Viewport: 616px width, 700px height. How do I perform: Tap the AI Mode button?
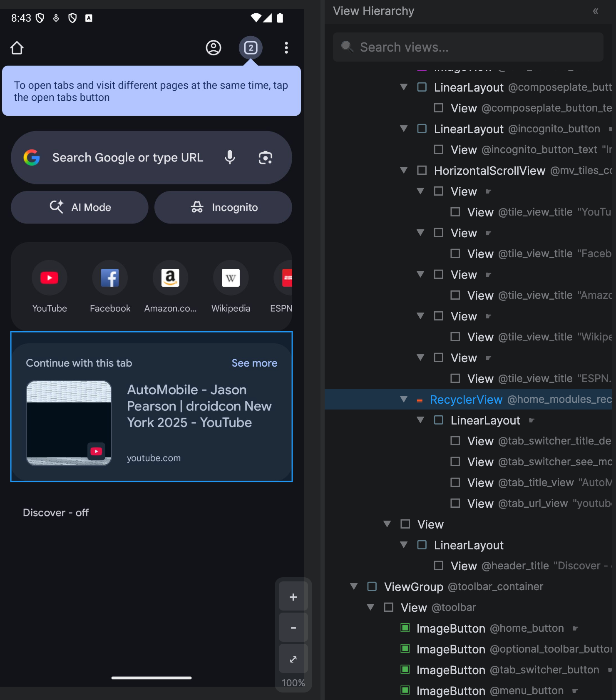(x=79, y=207)
